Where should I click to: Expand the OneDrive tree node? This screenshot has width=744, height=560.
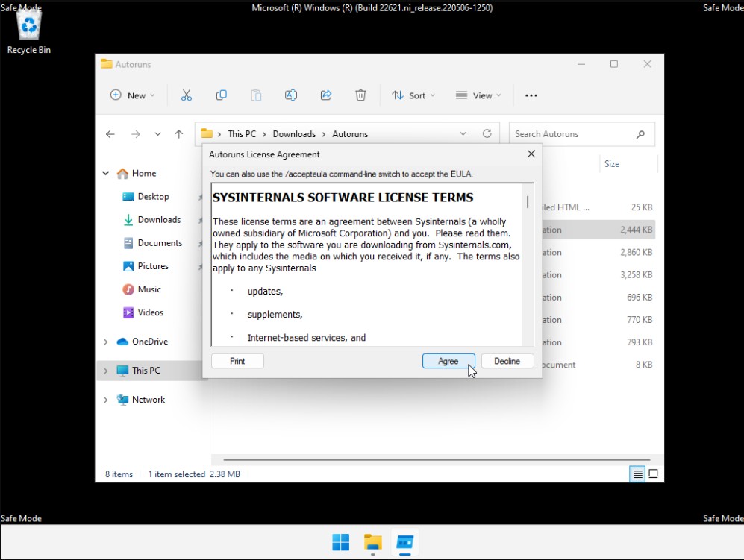click(x=105, y=342)
